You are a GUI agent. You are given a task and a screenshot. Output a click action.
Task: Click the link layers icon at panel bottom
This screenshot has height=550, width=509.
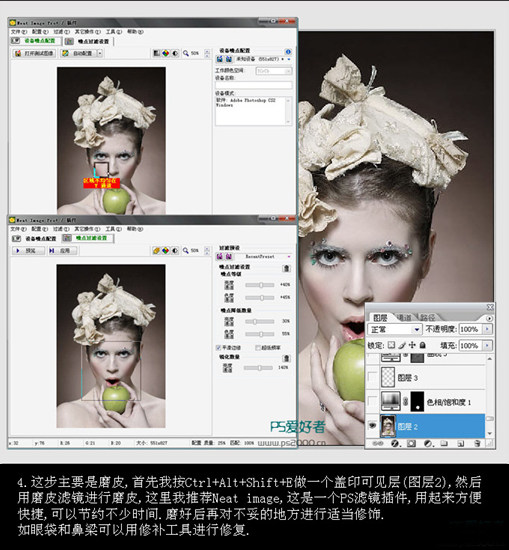tap(378, 444)
